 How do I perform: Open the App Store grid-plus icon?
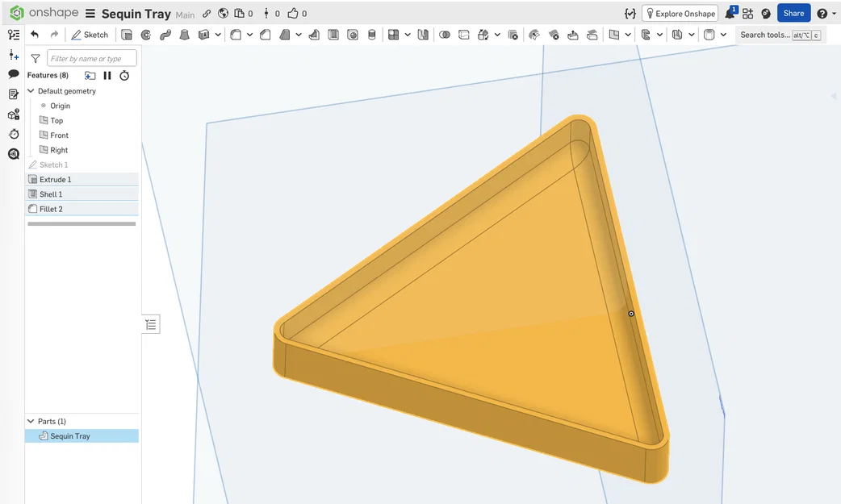coord(747,14)
